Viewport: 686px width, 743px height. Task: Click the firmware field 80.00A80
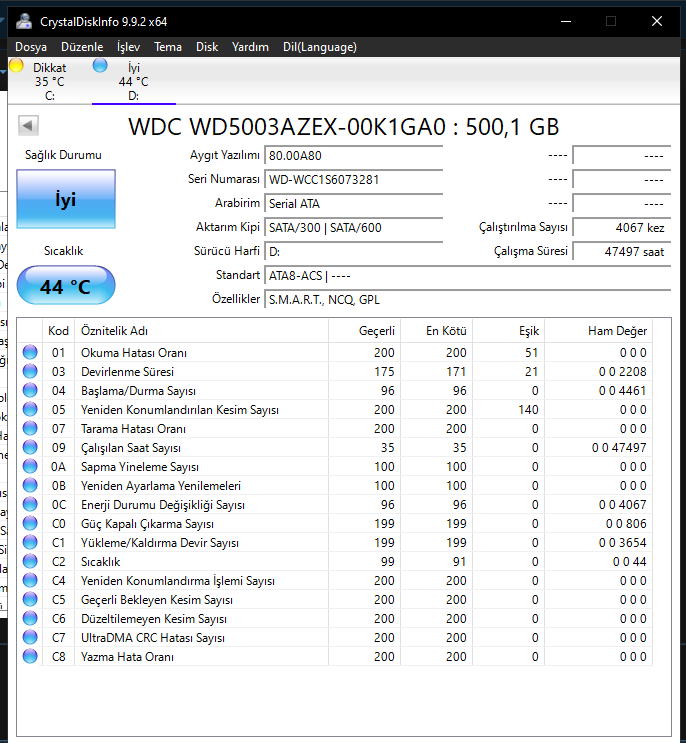click(353, 156)
